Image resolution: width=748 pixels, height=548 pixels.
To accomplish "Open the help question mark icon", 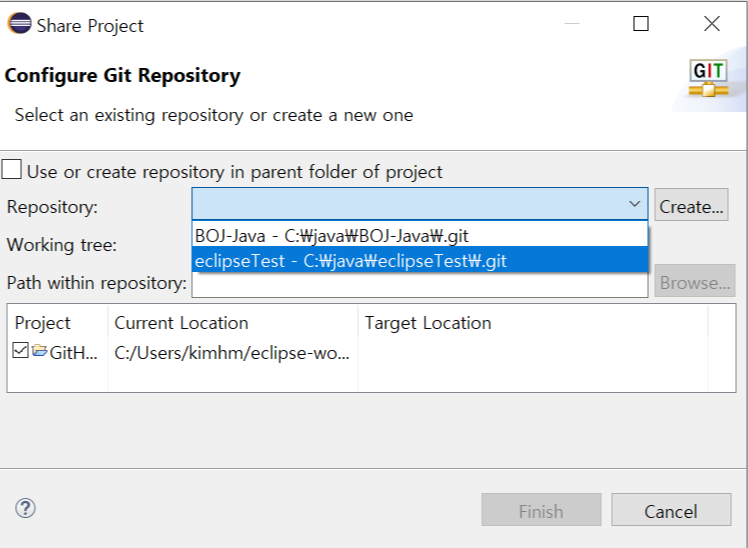I will point(25,508).
